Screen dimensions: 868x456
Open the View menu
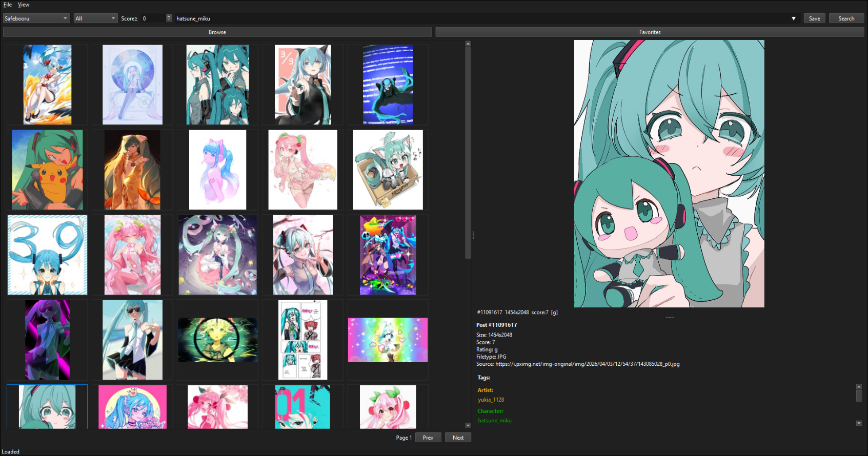click(24, 5)
